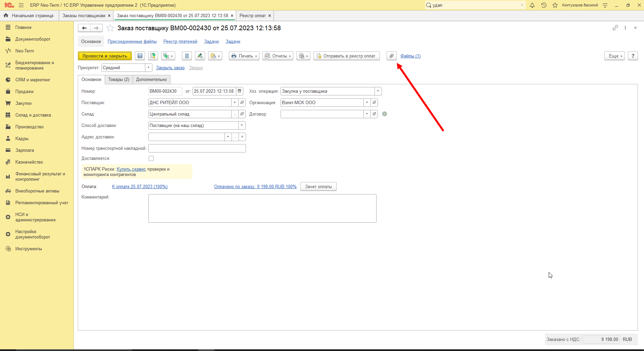
Task: Expand the Хоз. операция dropdown
Action: click(x=378, y=91)
